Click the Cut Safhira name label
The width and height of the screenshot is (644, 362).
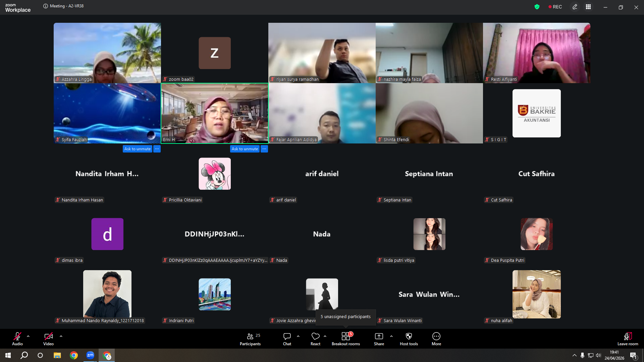pos(498,200)
